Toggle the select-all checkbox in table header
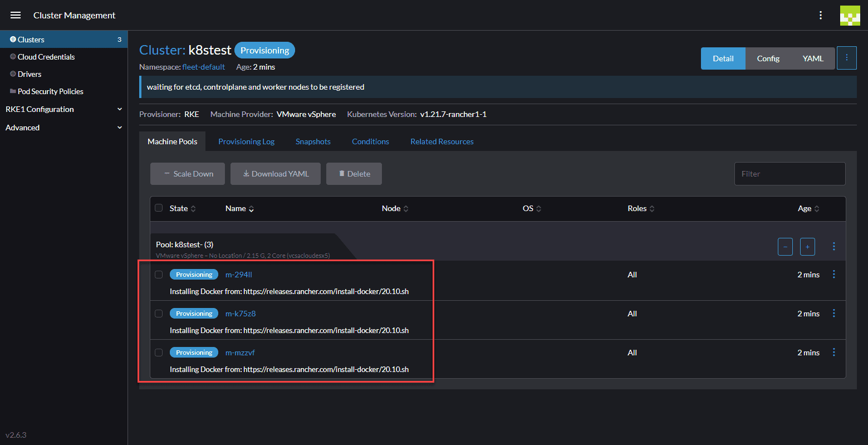868x445 pixels. tap(159, 208)
